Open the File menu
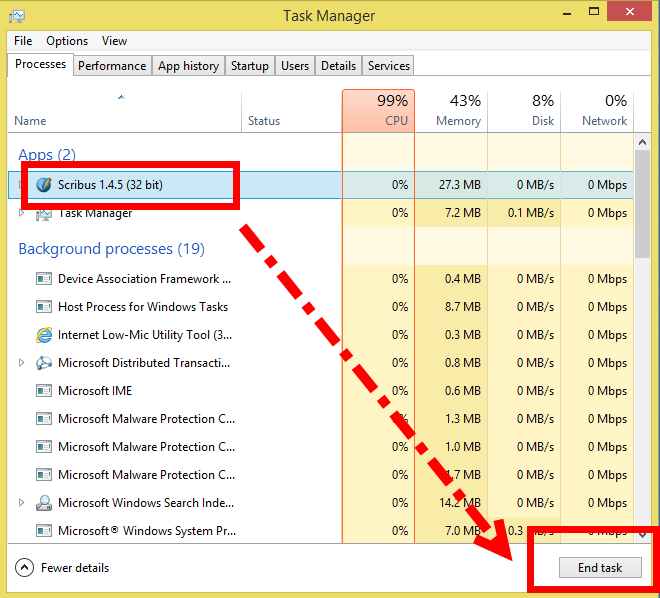 (x=23, y=41)
